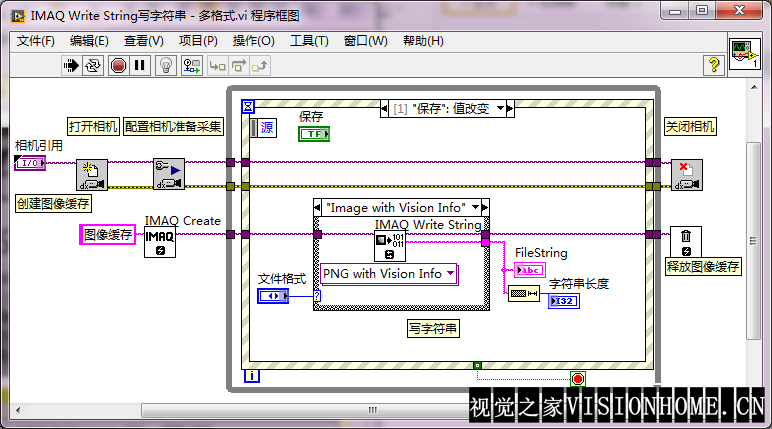Viewport: 772px width, 429px height.
Task: Open the 查看(V) menu
Action: click(144, 41)
